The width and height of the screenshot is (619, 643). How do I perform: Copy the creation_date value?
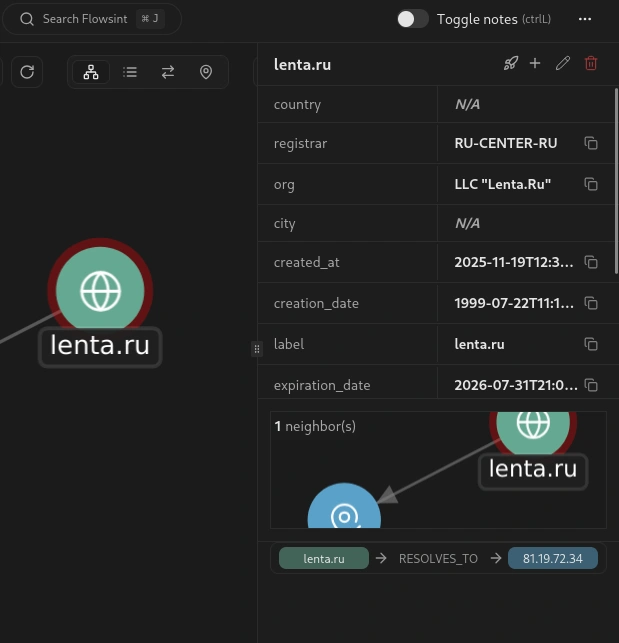[x=591, y=304]
